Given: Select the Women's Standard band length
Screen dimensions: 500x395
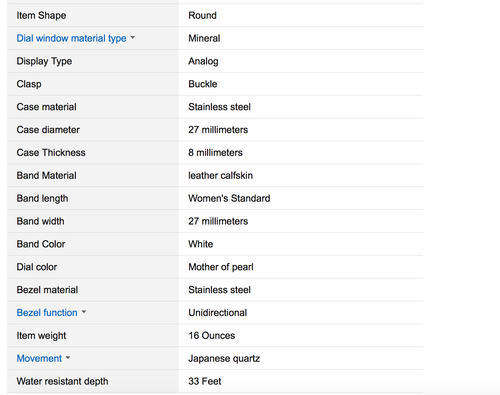Looking at the screenshot, I should point(229,198).
